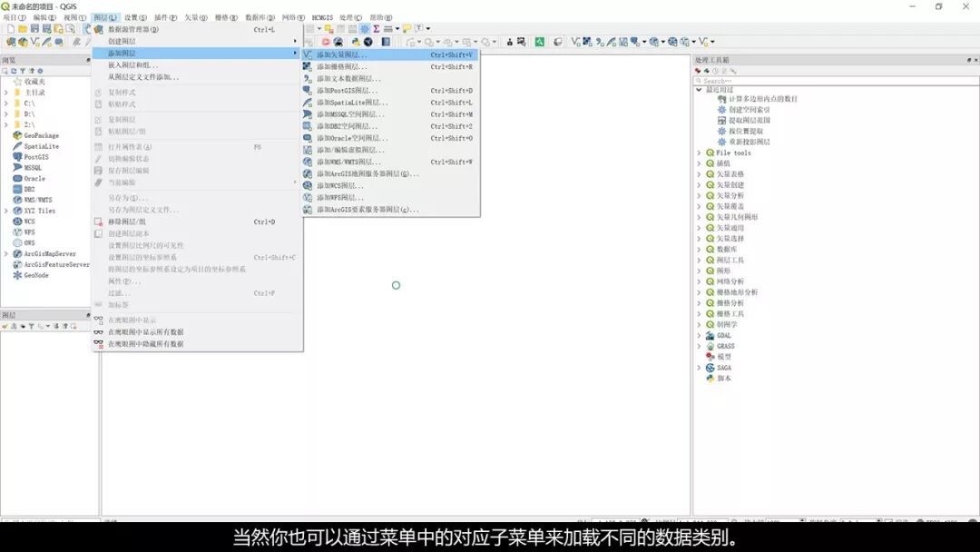
Task: Collapse the 最近用过 group in toolbox
Action: tap(699, 90)
